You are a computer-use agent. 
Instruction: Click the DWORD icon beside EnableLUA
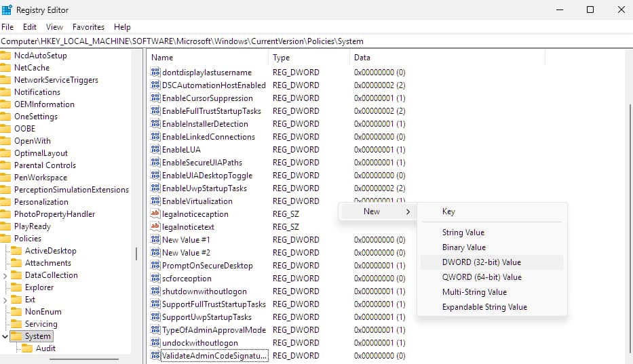click(x=155, y=150)
